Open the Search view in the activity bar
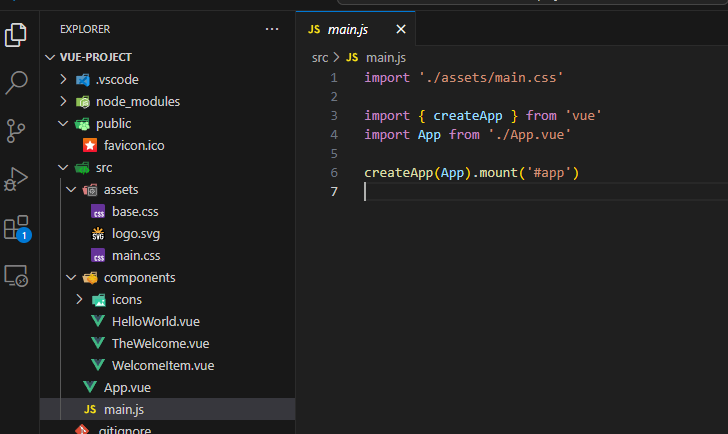Screen dimensions: 728x434 (16, 83)
